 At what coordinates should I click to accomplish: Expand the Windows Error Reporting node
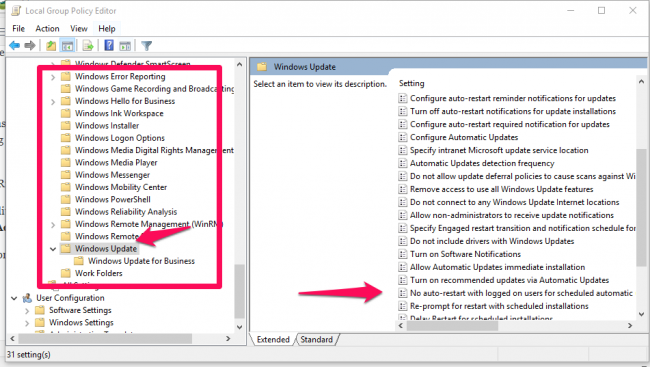point(53,77)
